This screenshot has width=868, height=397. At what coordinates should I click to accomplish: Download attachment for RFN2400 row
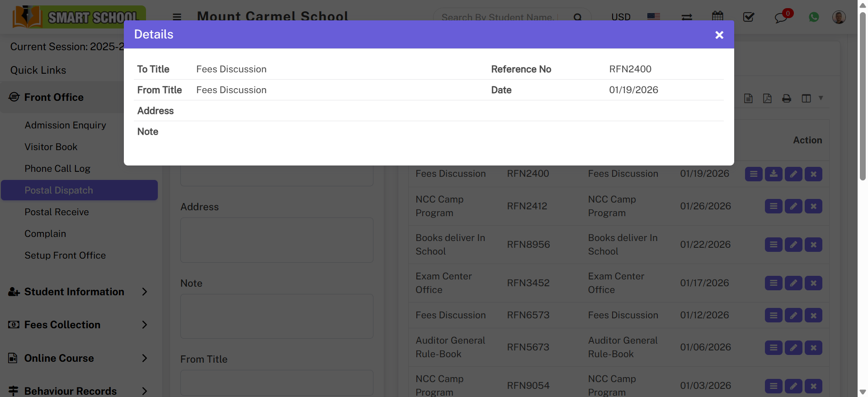pos(774,174)
